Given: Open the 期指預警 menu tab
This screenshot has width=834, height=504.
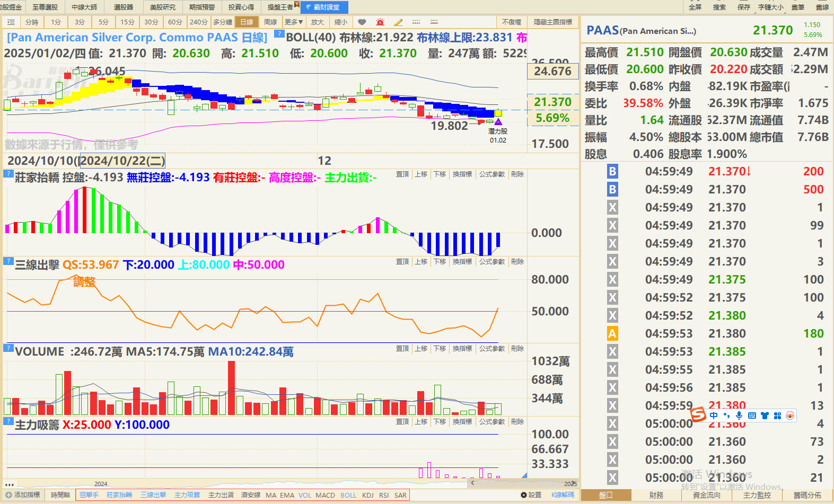Looking at the screenshot, I should tap(202, 7).
